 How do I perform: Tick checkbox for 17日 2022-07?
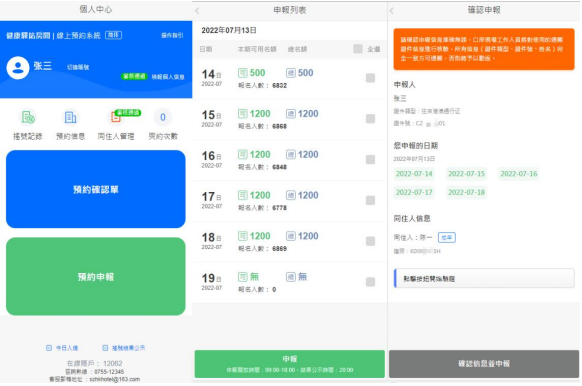[370, 200]
